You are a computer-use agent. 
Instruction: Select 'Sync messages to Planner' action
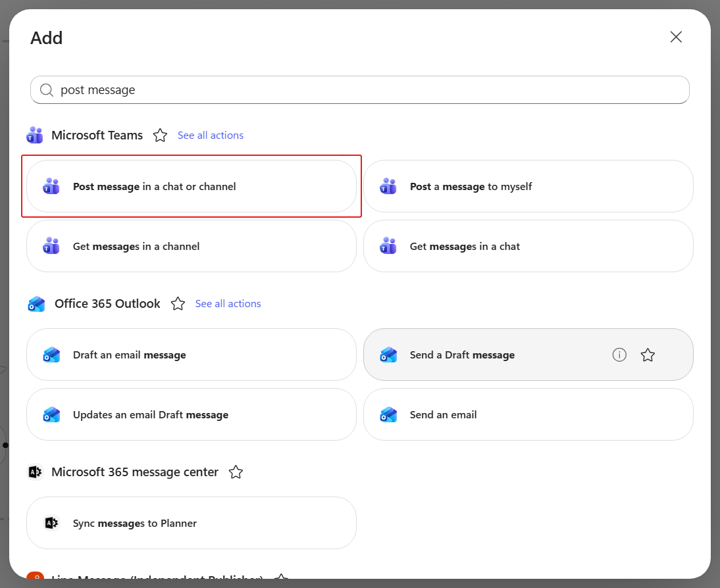(192, 523)
